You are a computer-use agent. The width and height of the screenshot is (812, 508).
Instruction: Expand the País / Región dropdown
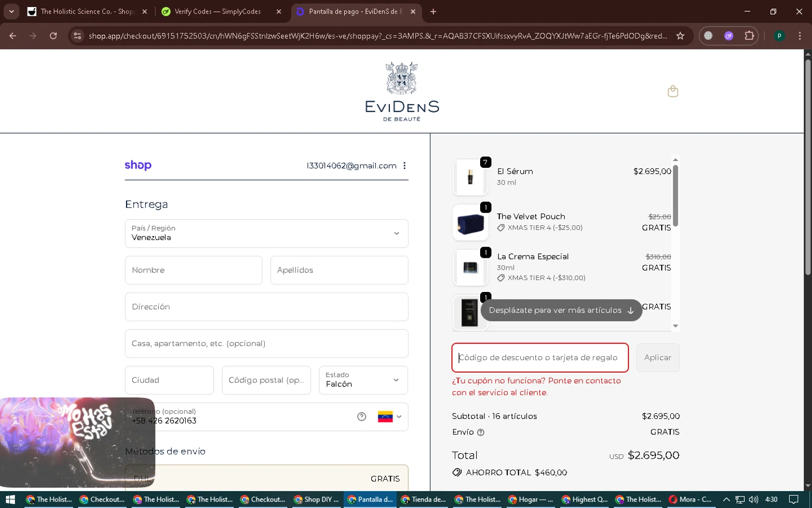tap(266, 233)
